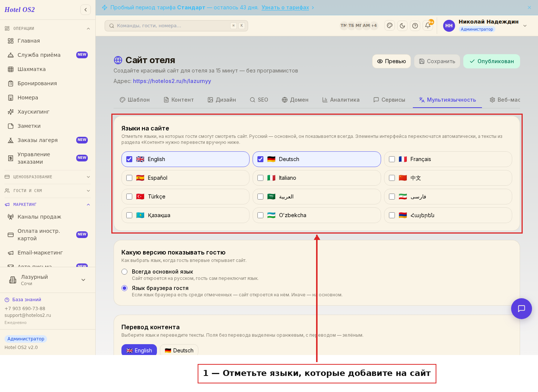Open Оплата иностр. картой in the sidebar
Image resolution: width=538 pixels, height=392 pixels.
pos(48,235)
